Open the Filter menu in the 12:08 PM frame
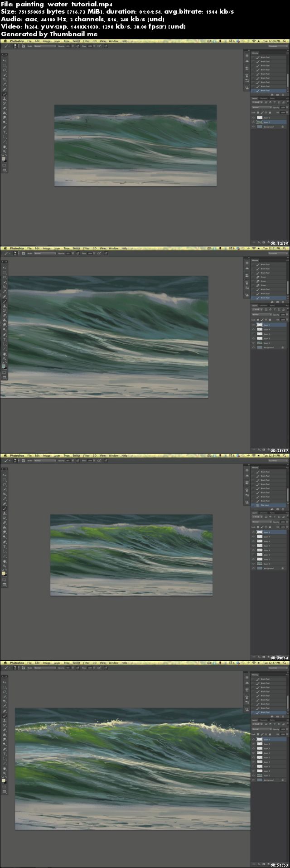The image size is (290, 868). (86, 41)
